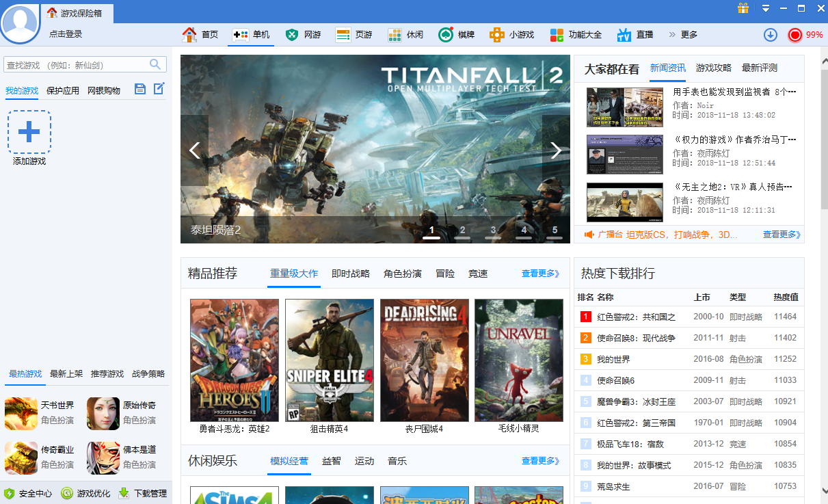
Task: Go to the 页游 web games section
Action: click(353, 35)
